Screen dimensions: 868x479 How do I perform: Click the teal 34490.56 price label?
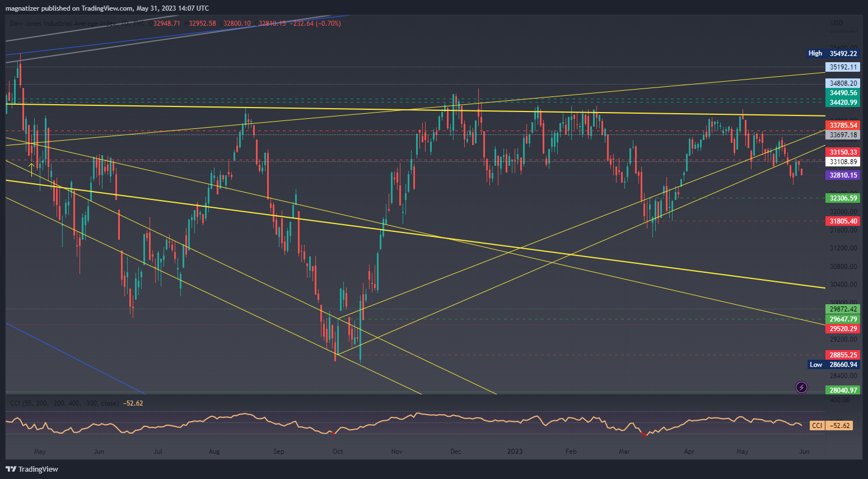point(843,93)
